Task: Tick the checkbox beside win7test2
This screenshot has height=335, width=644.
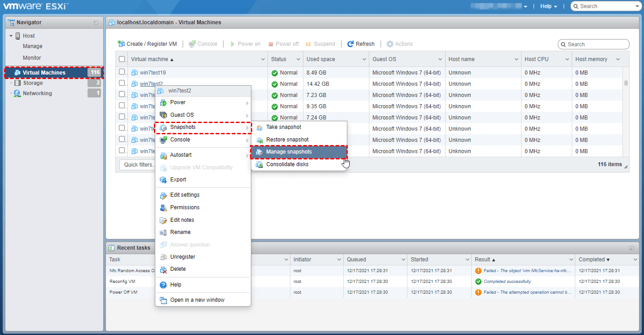Action: click(x=122, y=84)
